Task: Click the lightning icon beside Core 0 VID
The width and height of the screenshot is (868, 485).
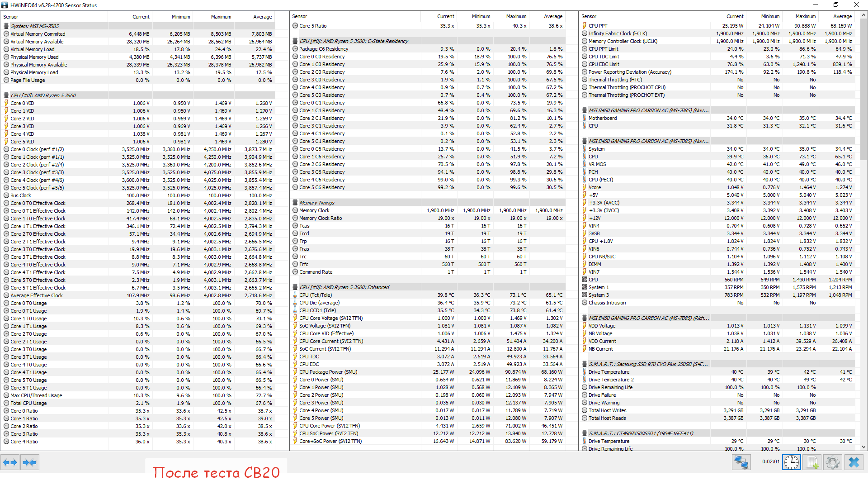Action: [x=6, y=103]
